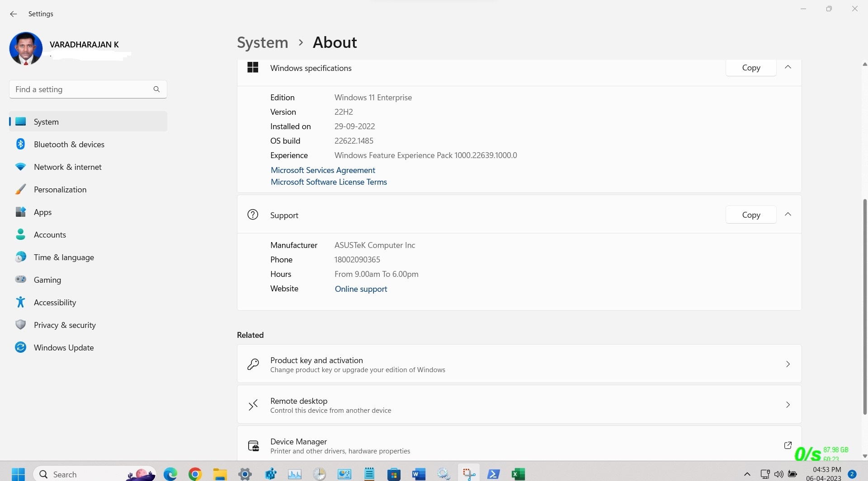
Task: Open Privacy & security settings
Action: coord(88,325)
